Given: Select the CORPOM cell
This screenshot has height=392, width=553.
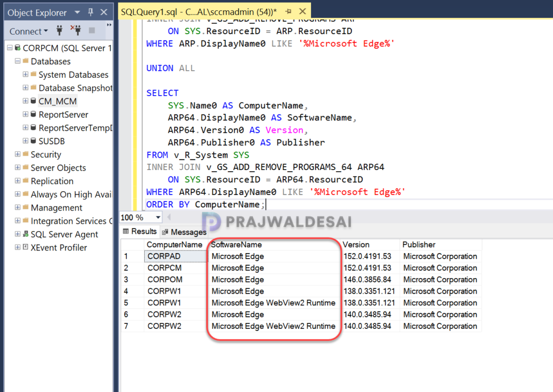Looking at the screenshot, I should tap(176, 280).
